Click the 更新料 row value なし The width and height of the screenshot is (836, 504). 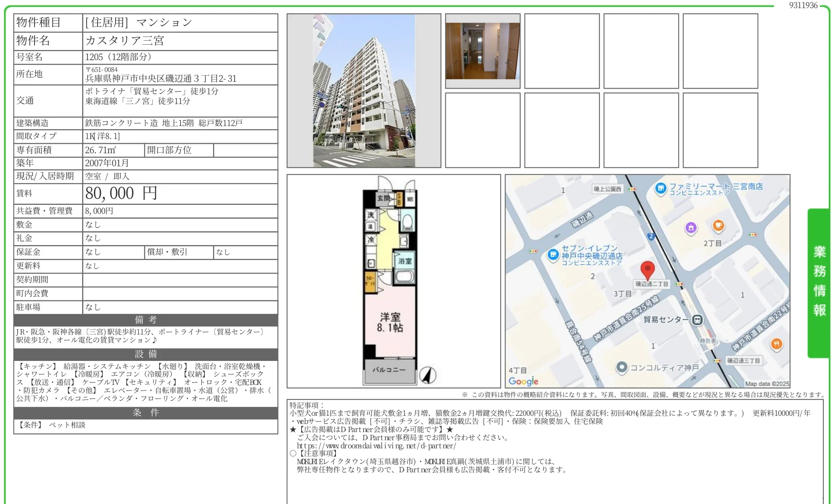92,266
